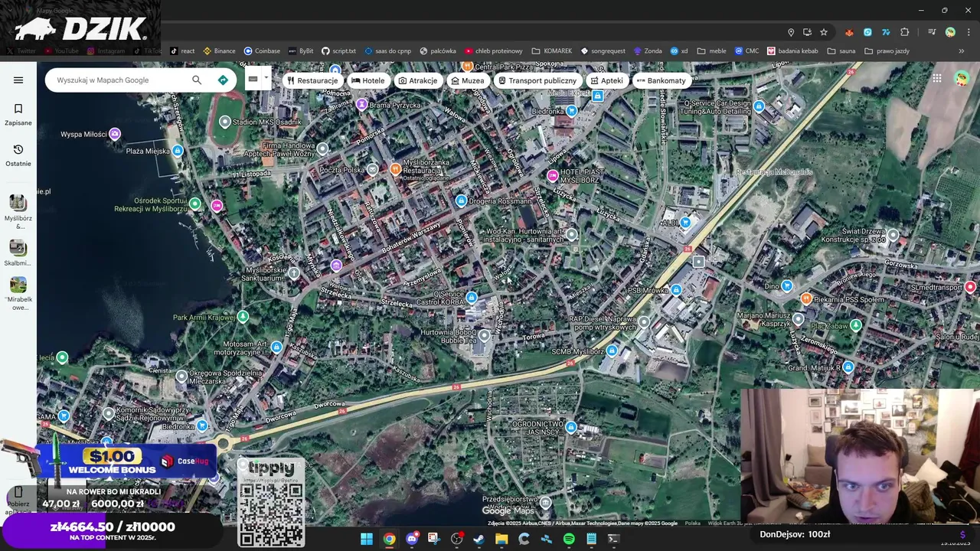Click the Plaża Miejska pin
The image size is (980, 551).
[178, 151]
